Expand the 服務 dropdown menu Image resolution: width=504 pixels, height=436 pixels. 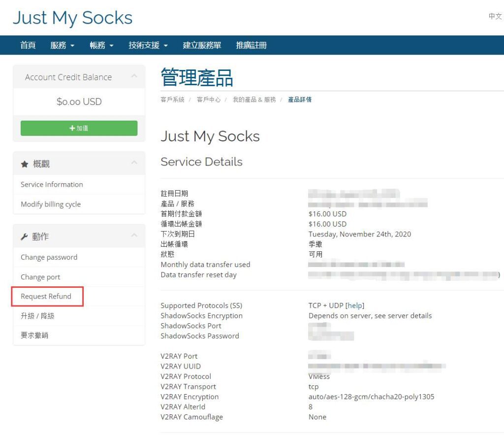[x=63, y=45]
